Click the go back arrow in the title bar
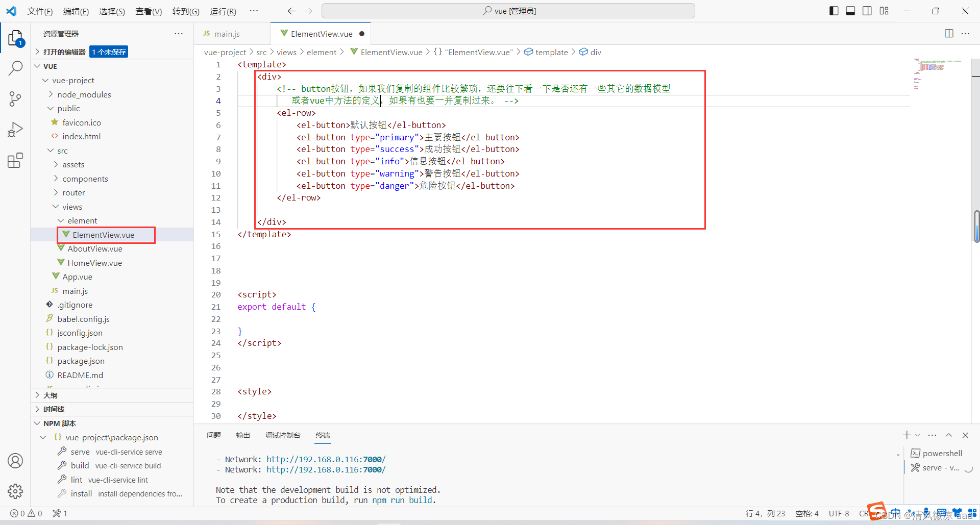The image size is (980, 525). click(x=291, y=11)
